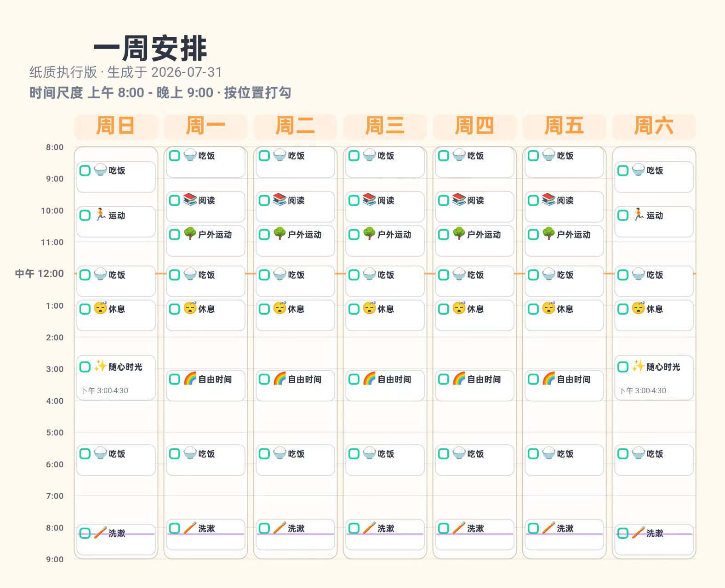Image resolution: width=725 pixels, height=588 pixels.
Task: Click the rainbow icon in Wednesday 自由时间
Action: tap(369, 379)
